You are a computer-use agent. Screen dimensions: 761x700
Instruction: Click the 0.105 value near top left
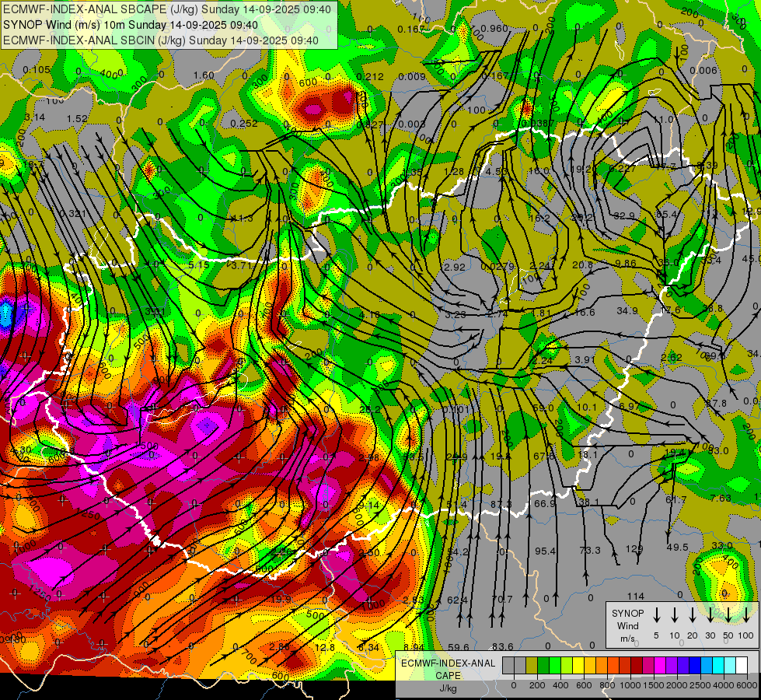[37, 70]
